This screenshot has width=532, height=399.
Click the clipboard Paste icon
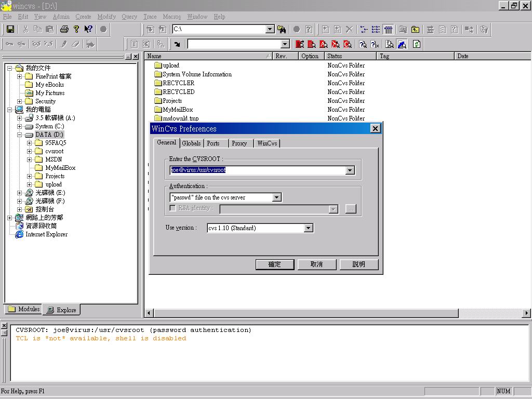tap(49, 30)
